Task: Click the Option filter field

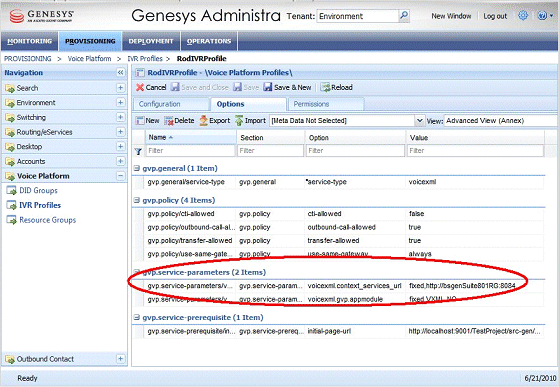Action: 355,151
